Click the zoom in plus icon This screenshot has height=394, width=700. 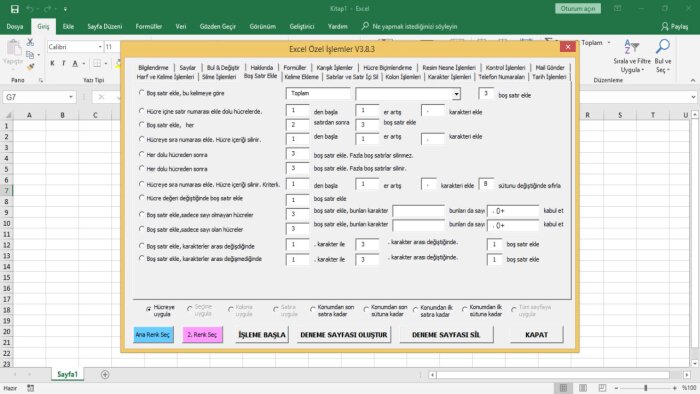click(x=675, y=388)
